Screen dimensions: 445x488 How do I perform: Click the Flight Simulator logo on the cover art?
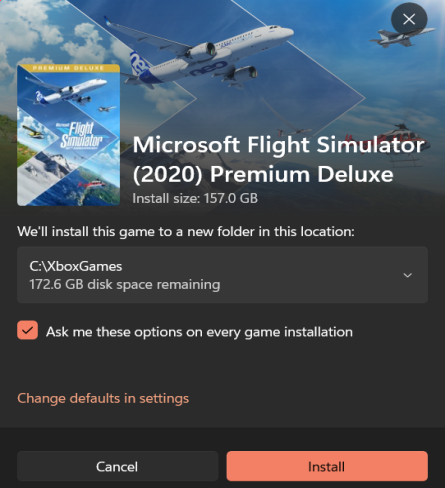pyautogui.click(x=81, y=136)
